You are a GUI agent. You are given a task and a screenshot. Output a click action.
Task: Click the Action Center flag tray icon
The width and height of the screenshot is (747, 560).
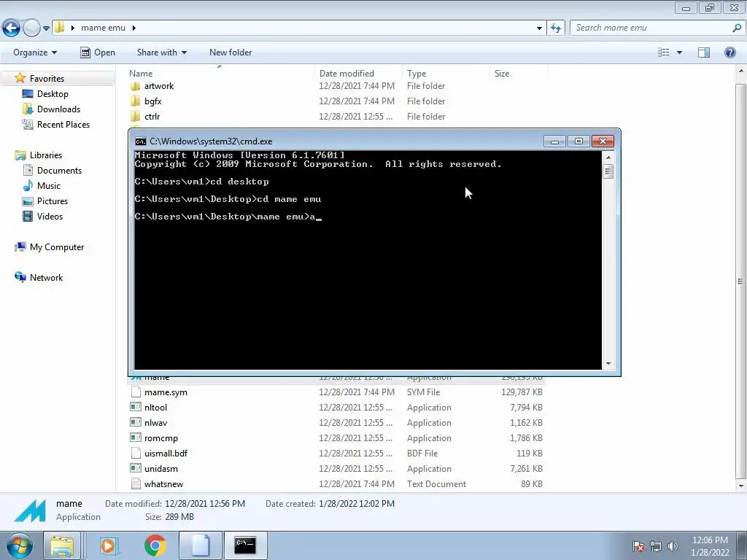pos(638,546)
